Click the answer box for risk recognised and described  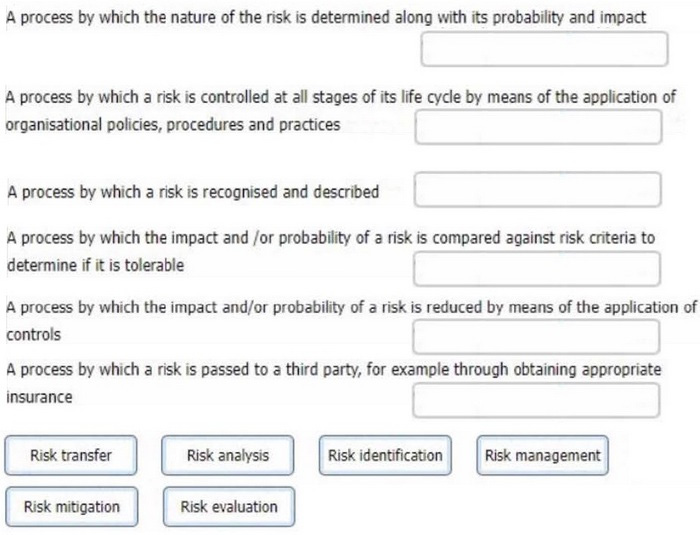538,190
